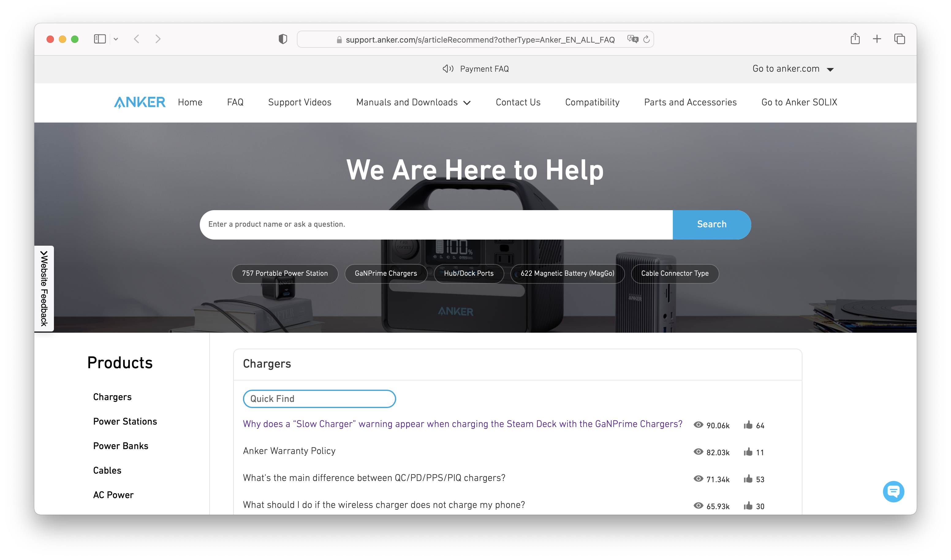Click thumbs-up icon on Warranty Policy article
This screenshot has height=560, width=951.
(748, 452)
